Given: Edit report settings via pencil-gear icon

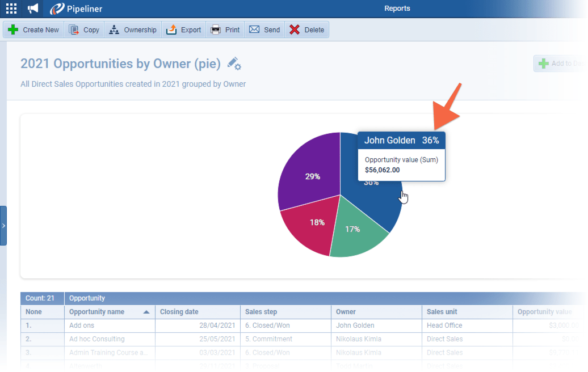Looking at the screenshot, I should click(x=234, y=64).
